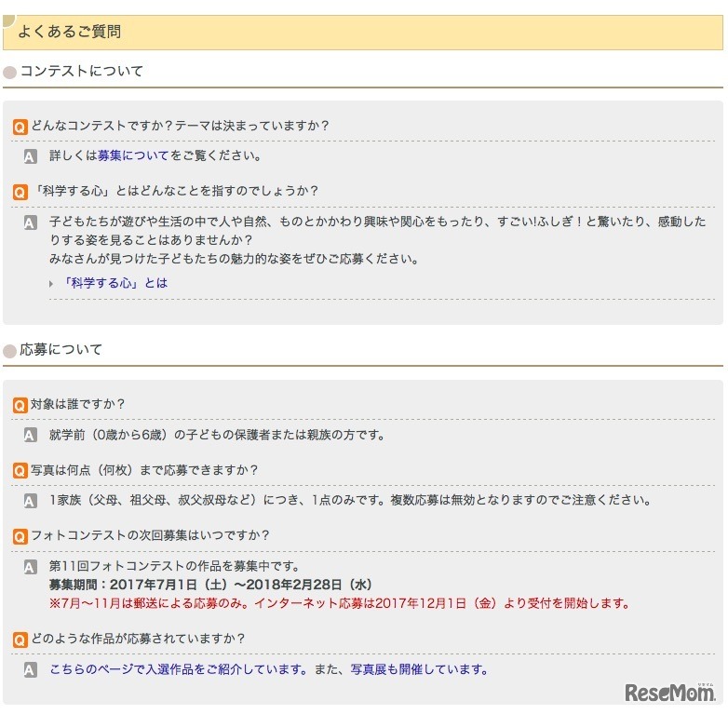Click the Q icon beside 対象は誰ですか
This screenshot has width=728, height=714.
pos(20,405)
